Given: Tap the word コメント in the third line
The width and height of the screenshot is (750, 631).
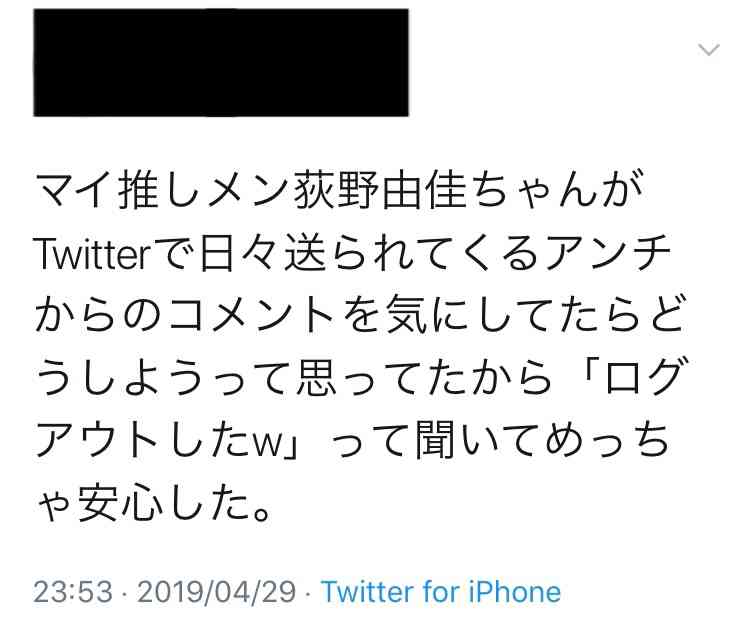Looking at the screenshot, I should (x=254, y=315).
